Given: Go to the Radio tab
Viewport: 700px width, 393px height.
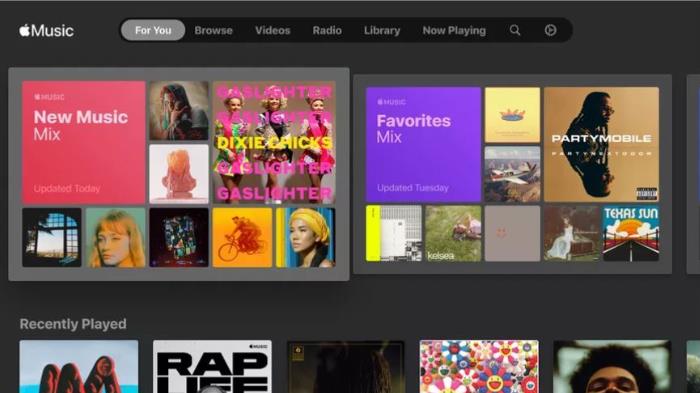Looking at the screenshot, I should [x=327, y=30].
